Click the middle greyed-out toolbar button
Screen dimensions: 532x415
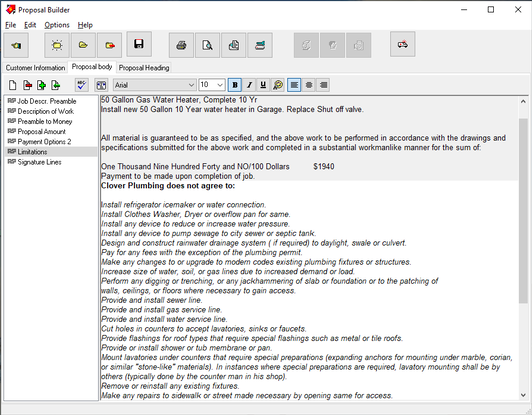(332, 45)
